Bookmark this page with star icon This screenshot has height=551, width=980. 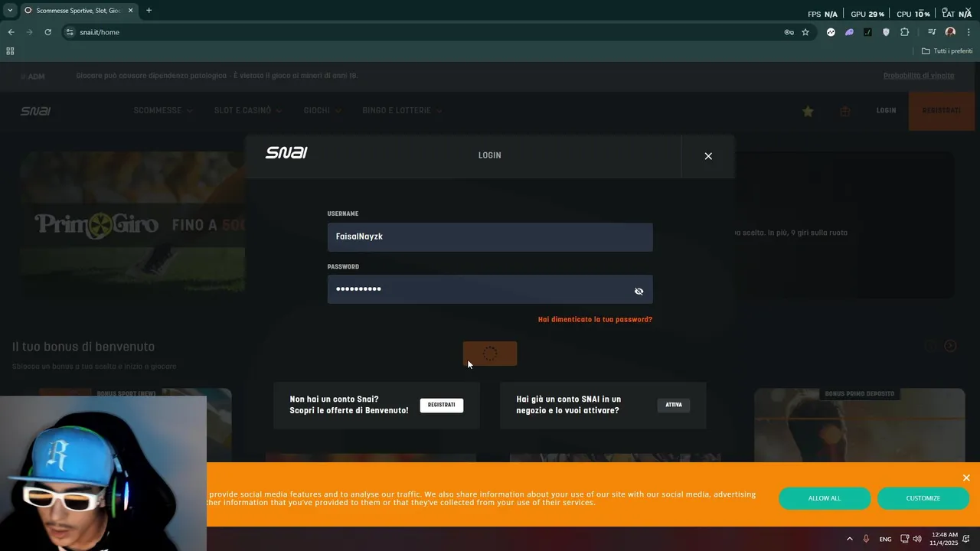pyautogui.click(x=805, y=32)
